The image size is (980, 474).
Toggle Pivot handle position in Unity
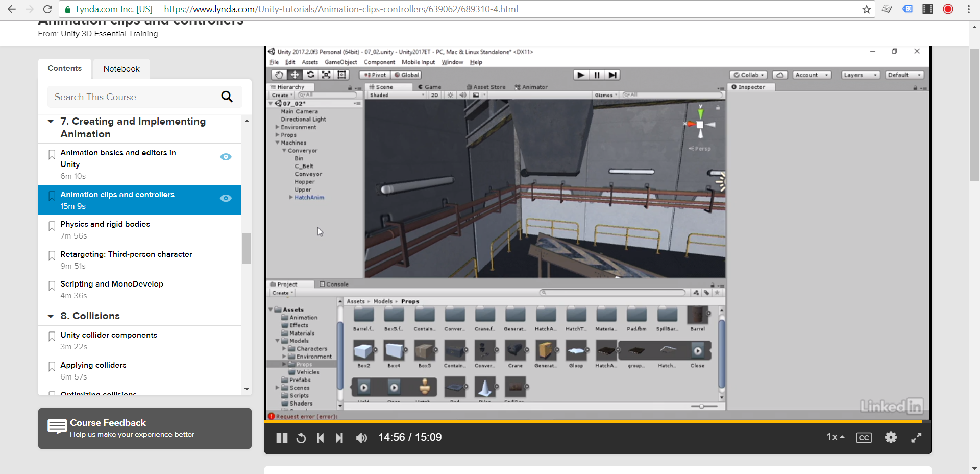point(375,75)
